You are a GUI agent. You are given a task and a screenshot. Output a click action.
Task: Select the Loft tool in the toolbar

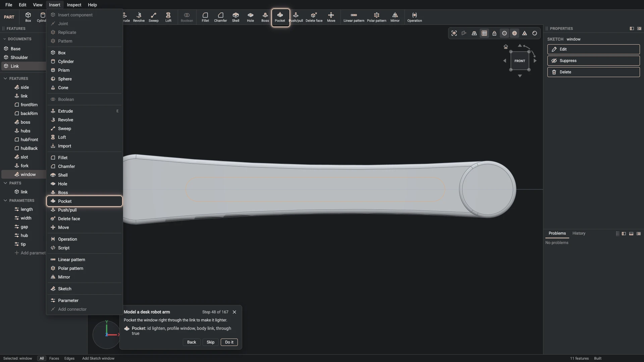coord(168,17)
